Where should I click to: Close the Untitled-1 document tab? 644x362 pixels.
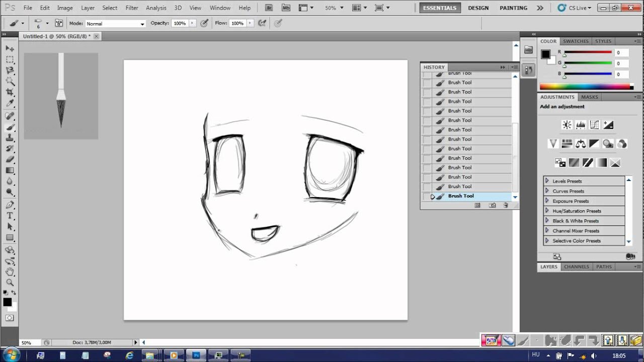coord(96,36)
